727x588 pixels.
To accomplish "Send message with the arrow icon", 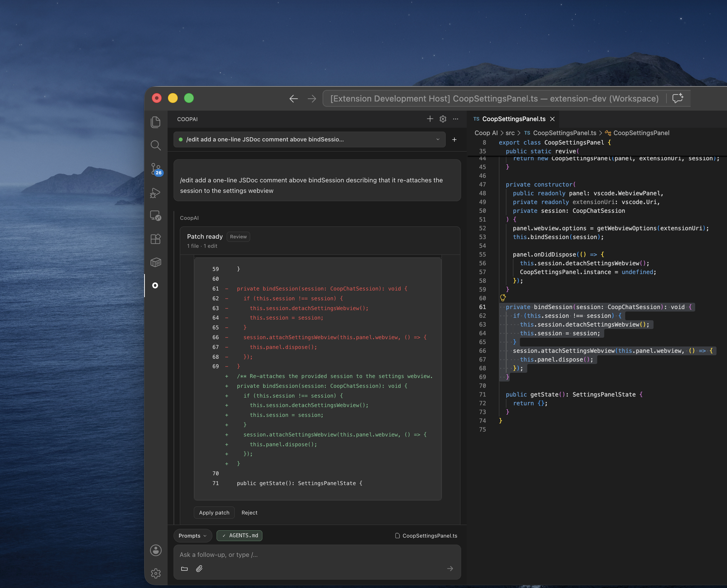I will 450,569.
